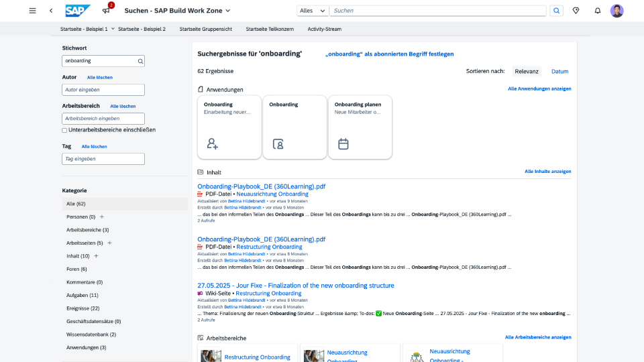Click Alle Anwendungen anzeigen link
This screenshot has width=644, height=362.
tap(539, 88)
